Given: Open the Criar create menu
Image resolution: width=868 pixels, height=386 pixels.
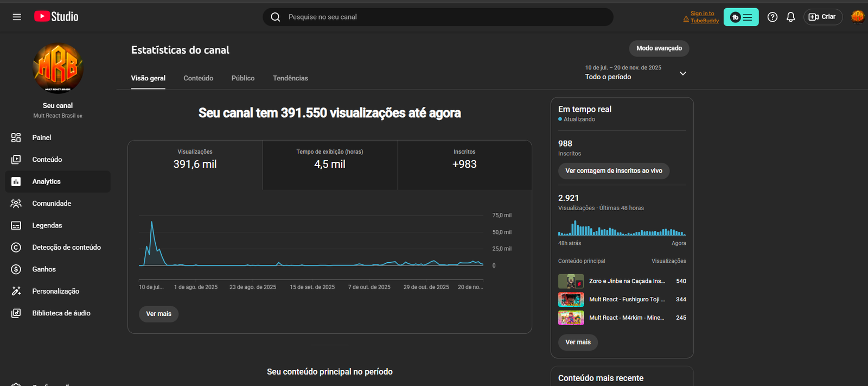Looking at the screenshot, I should (x=822, y=17).
